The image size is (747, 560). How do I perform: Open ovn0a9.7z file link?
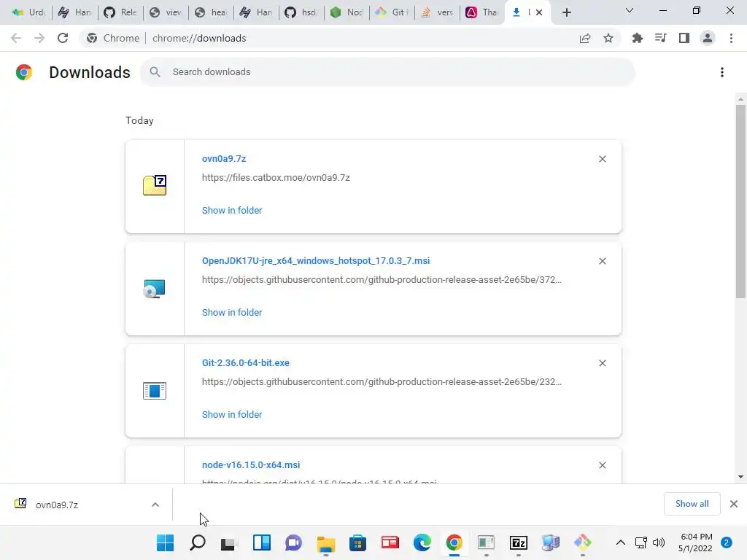224,159
